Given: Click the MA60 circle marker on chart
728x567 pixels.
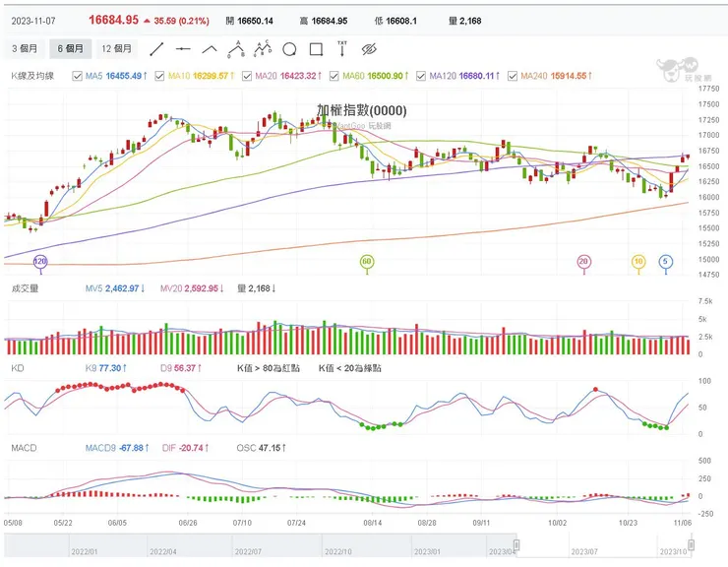Looking at the screenshot, I should coord(366,262).
